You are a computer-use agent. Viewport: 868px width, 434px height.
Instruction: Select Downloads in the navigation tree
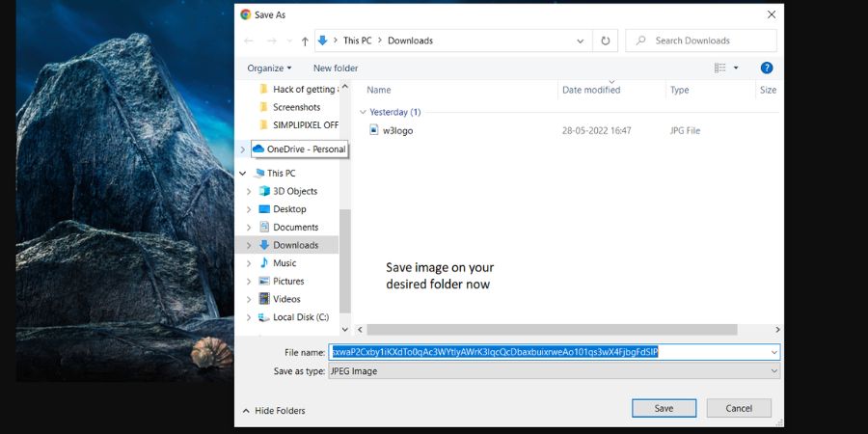click(296, 245)
